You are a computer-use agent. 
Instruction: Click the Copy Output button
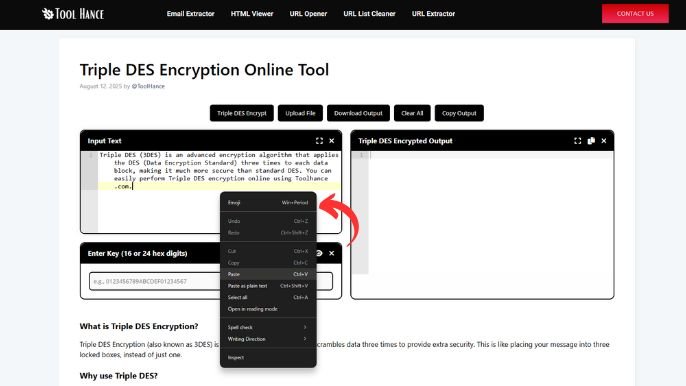pyautogui.click(x=459, y=113)
